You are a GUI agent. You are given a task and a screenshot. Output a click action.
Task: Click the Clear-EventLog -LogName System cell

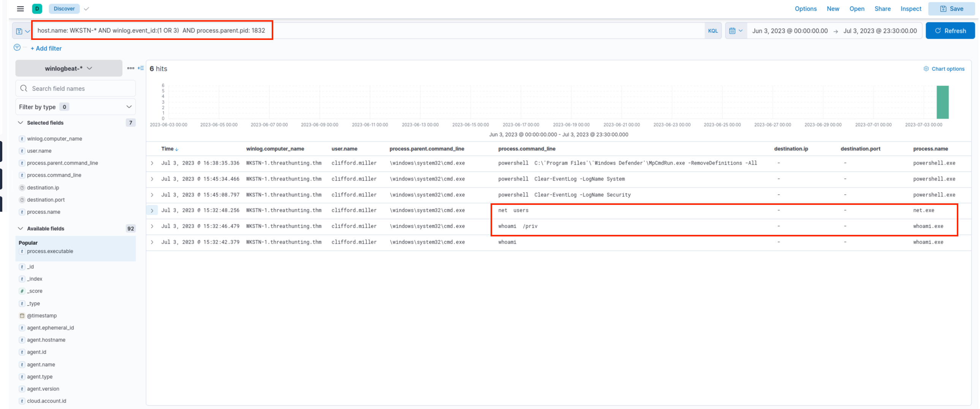click(561, 179)
